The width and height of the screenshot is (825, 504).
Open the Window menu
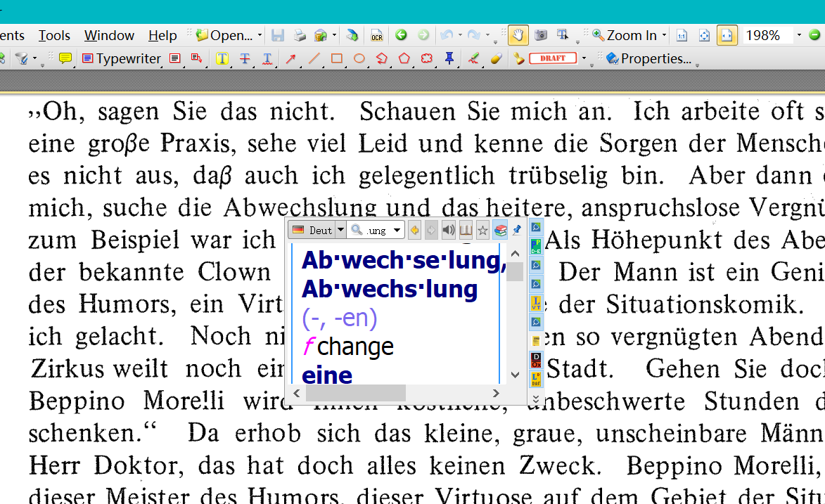[109, 35]
